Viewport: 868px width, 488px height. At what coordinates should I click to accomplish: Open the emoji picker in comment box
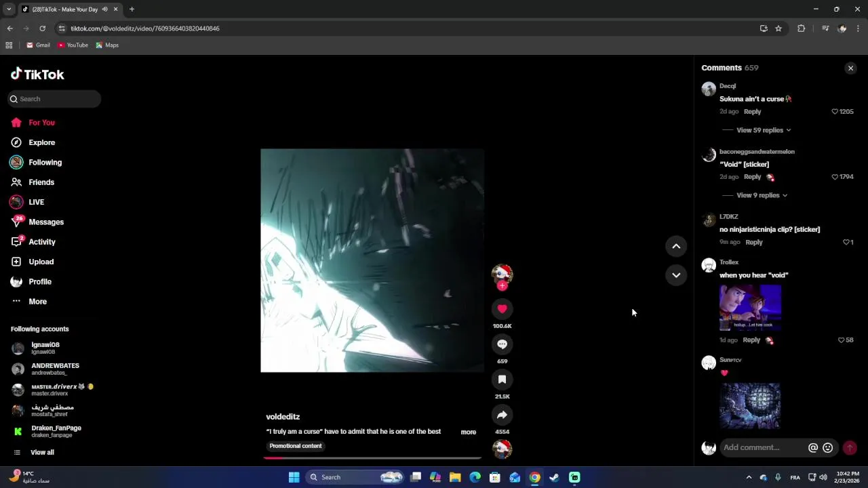[827, 448]
